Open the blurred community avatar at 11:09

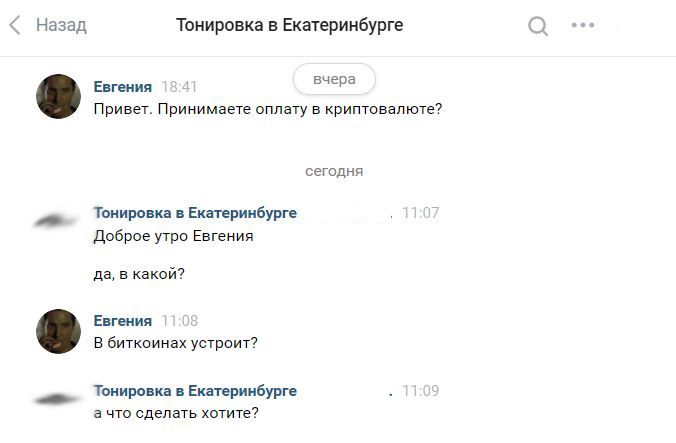coord(57,399)
